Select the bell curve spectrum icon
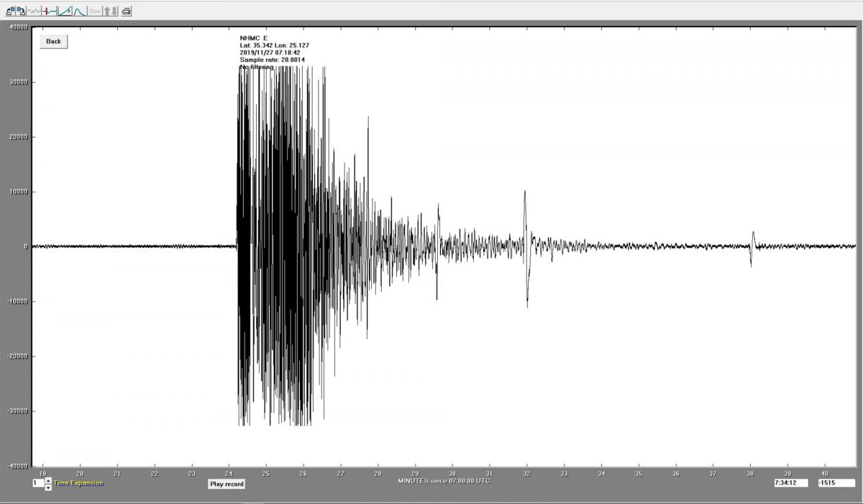The width and height of the screenshot is (863, 504). (x=79, y=12)
